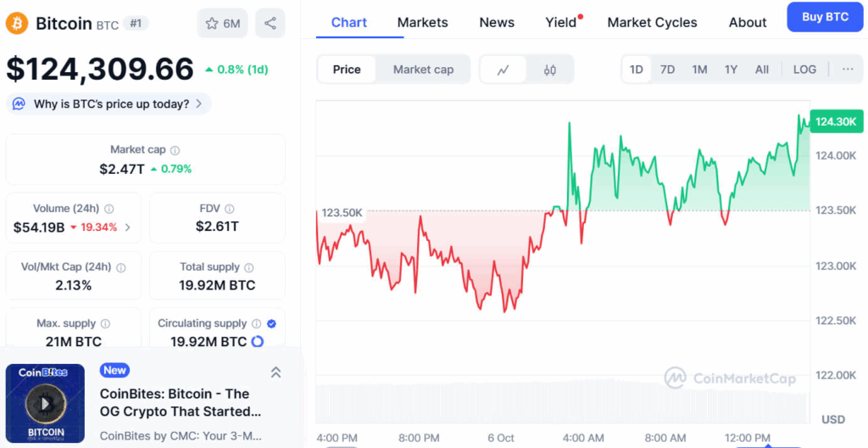The height and width of the screenshot is (448, 868).
Task: Open the Markets tab
Action: (422, 22)
